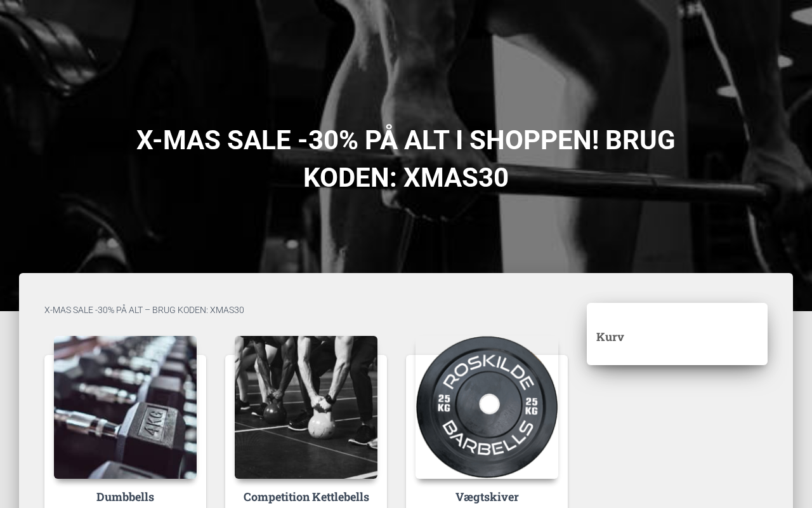
Task: Go to the Vægtskiver category link
Action: (487, 497)
